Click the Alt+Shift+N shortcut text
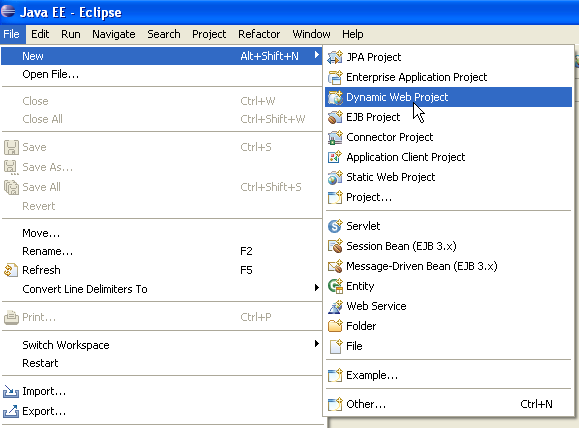 tap(269, 56)
